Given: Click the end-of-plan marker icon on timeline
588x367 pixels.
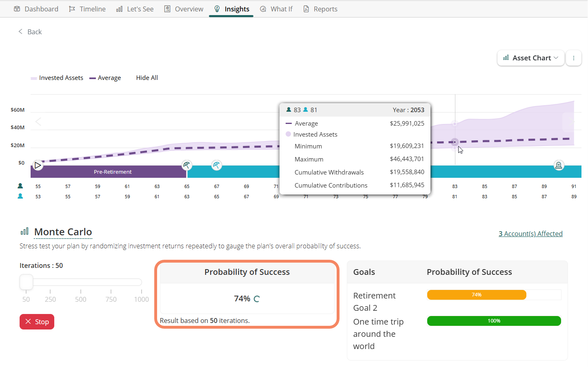Looking at the screenshot, I should (559, 165).
